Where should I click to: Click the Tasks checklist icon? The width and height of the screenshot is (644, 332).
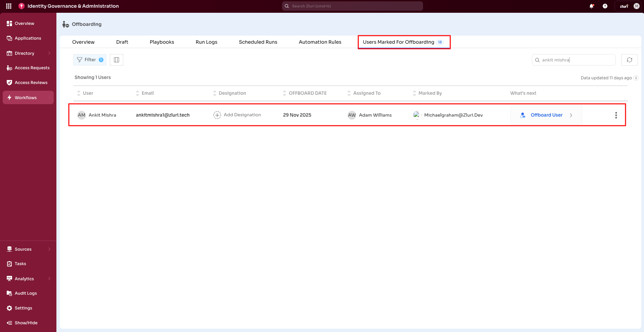coord(9,264)
